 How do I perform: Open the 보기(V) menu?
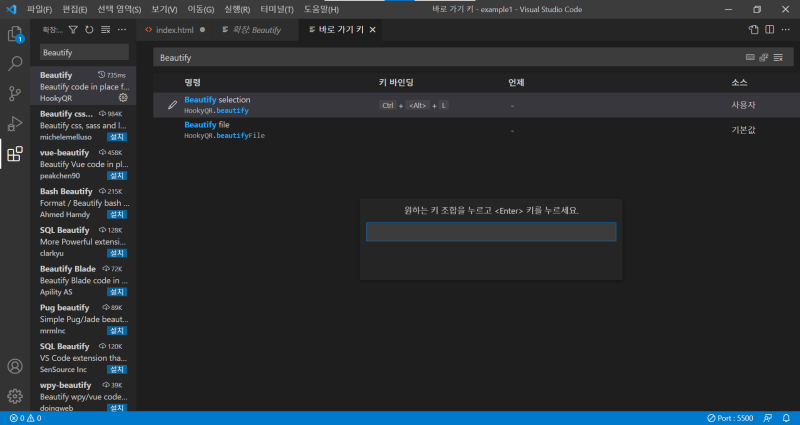click(x=164, y=9)
